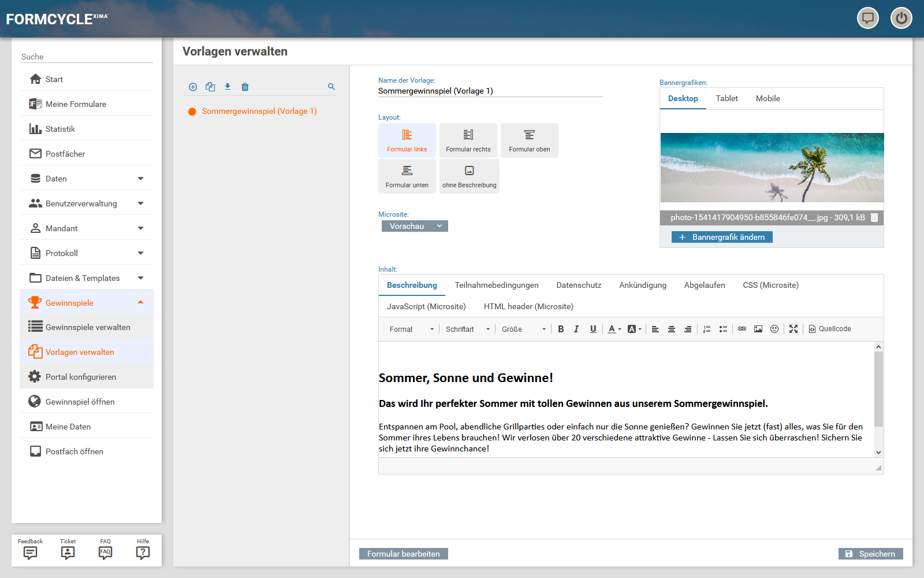The image size is (924, 578).
Task: Open the Microsite Vorschau dropdown
Action: coord(415,226)
